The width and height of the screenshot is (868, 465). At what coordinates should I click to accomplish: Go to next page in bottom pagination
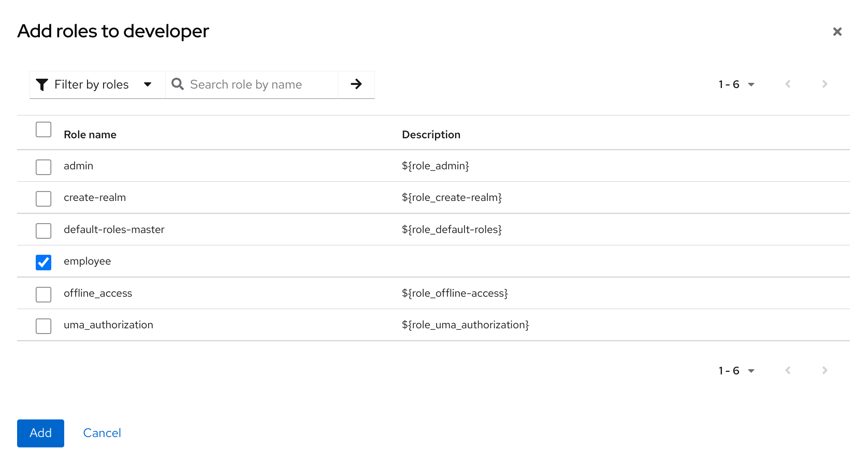(824, 371)
